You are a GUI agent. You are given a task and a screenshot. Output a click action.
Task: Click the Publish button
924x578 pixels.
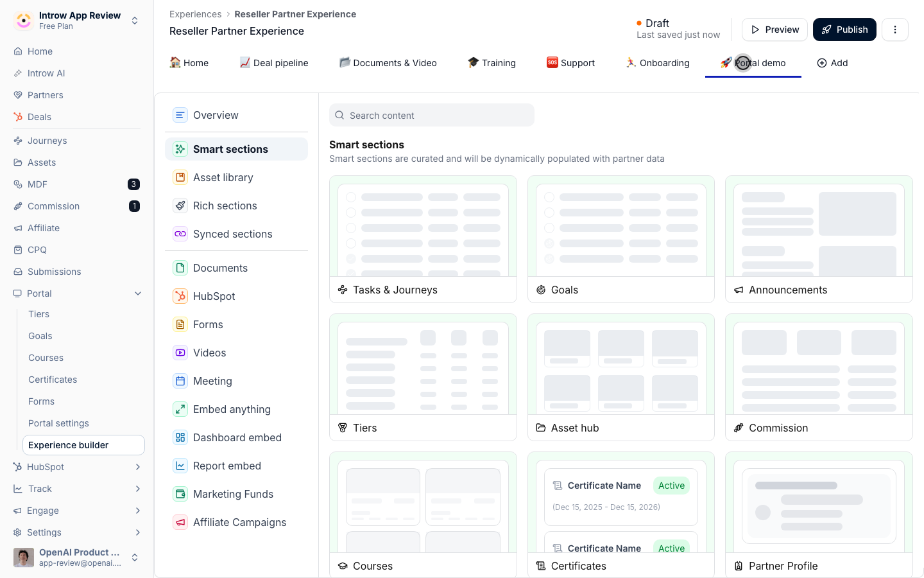844,30
